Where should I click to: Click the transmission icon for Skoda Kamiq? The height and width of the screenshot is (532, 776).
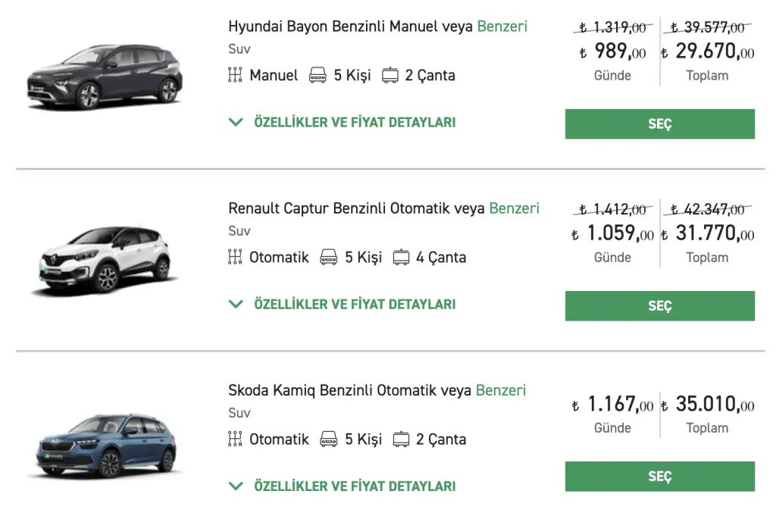pos(236,439)
